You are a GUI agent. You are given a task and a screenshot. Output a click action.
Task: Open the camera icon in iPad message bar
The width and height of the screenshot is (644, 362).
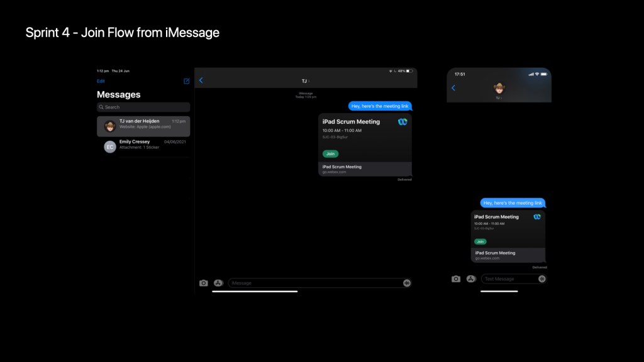pos(203,283)
